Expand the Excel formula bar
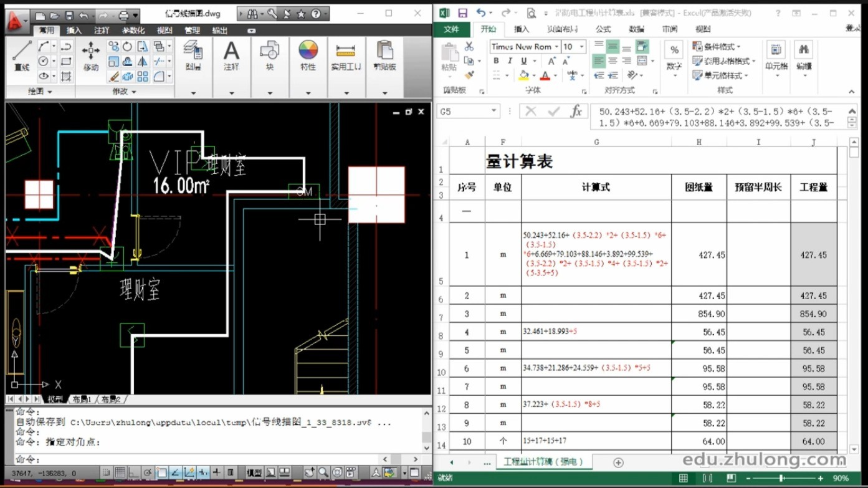868x488 pixels. tap(852, 111)
